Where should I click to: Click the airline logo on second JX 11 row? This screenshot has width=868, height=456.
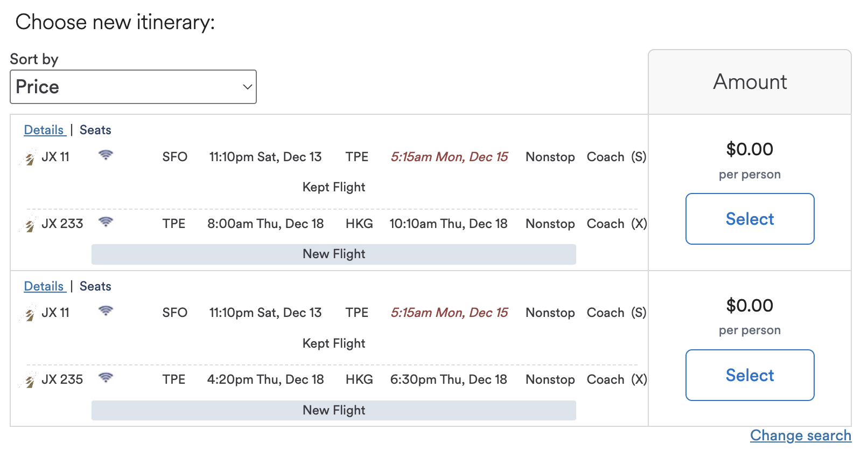pos(29,313)
